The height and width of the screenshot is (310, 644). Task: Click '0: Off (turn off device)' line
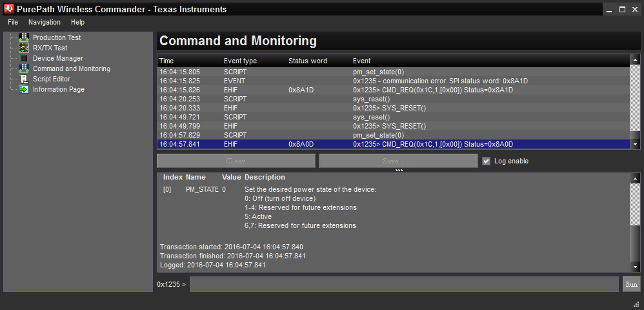tap(280, 198)
